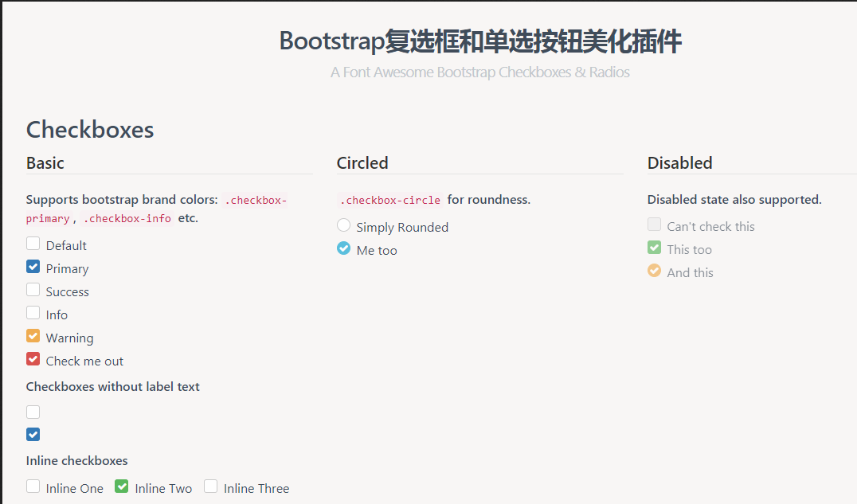
Task: Check the 'Simply Rounded' circled checkbox
Action: (343, 225)
